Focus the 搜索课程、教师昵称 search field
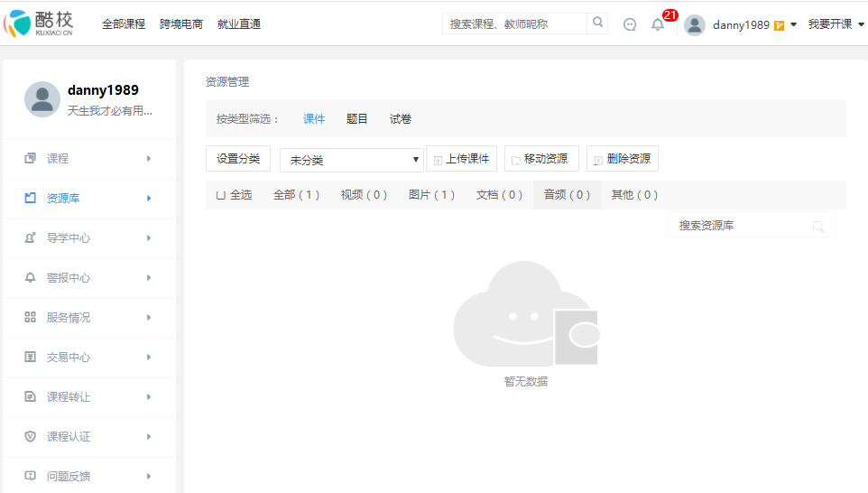This screenshot has height=493, width=868. pyautogui.click(x=515, y=23)
